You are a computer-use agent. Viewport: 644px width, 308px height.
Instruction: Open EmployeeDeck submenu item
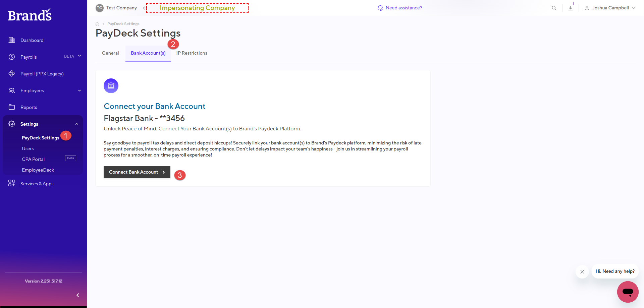(38, 170)
